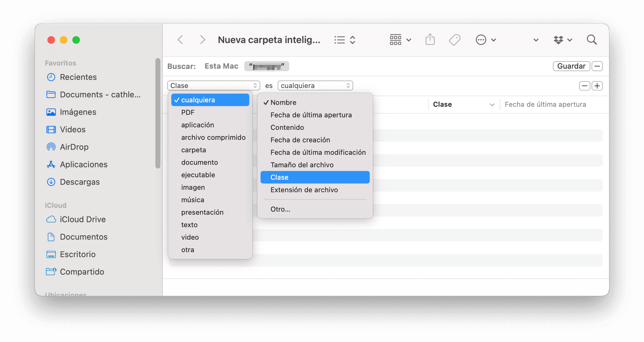Select the checked cualquiera menu option
The image size is (644, 342).
point(210,100)
